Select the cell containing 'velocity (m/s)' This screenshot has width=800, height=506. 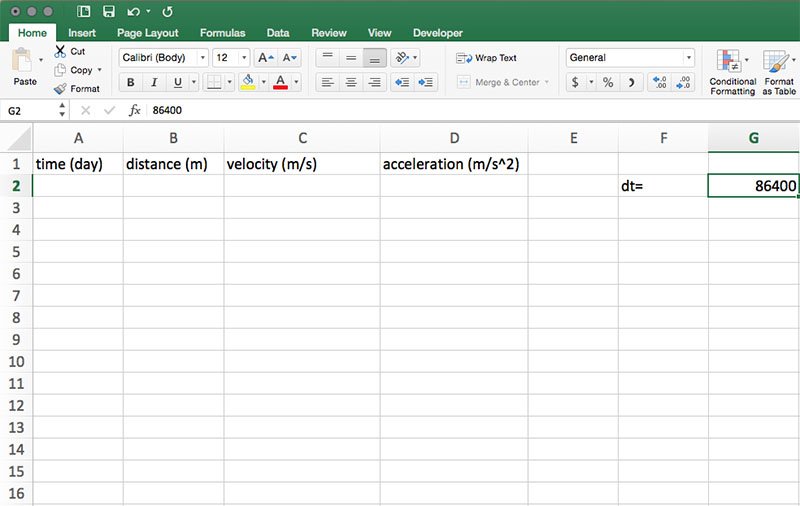pos(301,164)
